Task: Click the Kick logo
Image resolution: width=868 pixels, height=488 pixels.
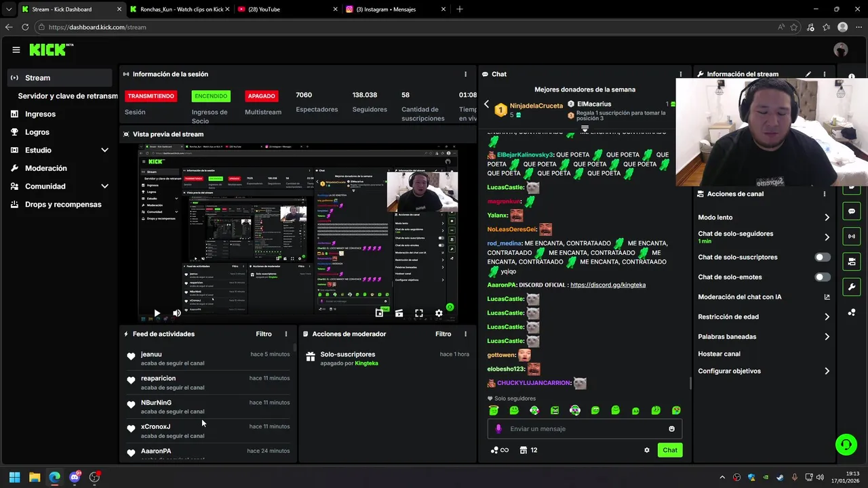Action: [51, 49]
